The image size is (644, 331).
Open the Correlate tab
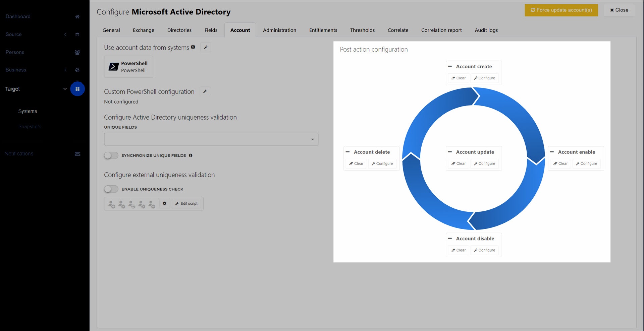(398, 30)
